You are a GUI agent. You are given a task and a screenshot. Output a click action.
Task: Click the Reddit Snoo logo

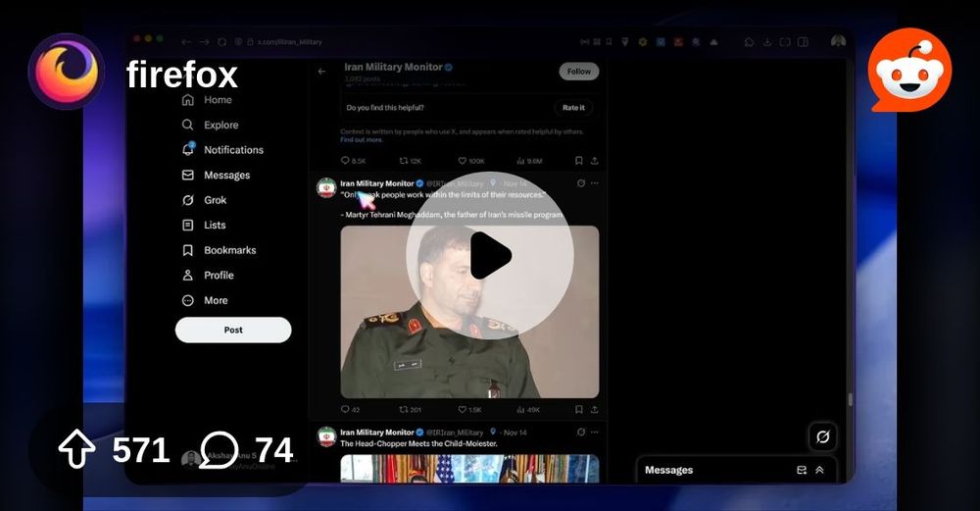(x=910, y=70)
